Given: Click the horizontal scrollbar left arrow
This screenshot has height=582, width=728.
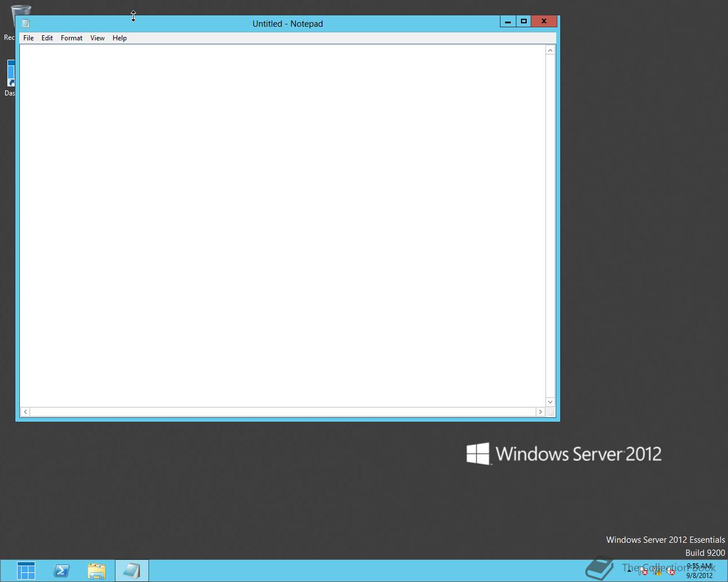Looking at the screenshot, I should 25,411.
